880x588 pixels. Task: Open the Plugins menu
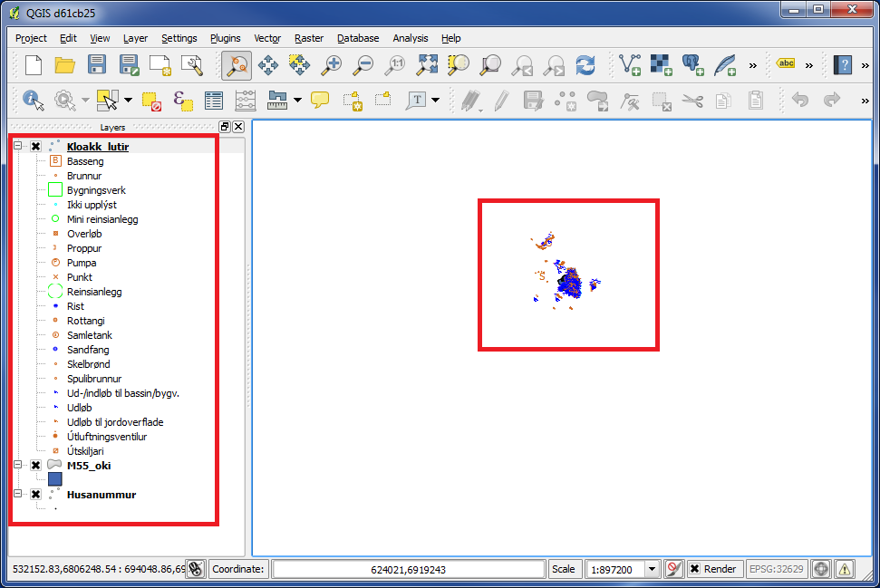(x=225, y=38)
